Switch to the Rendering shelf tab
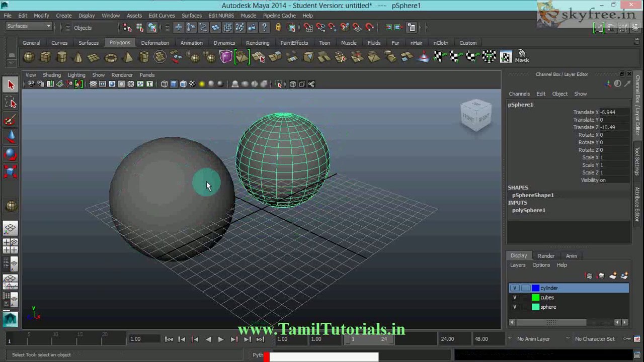 [x=258, y=43]
